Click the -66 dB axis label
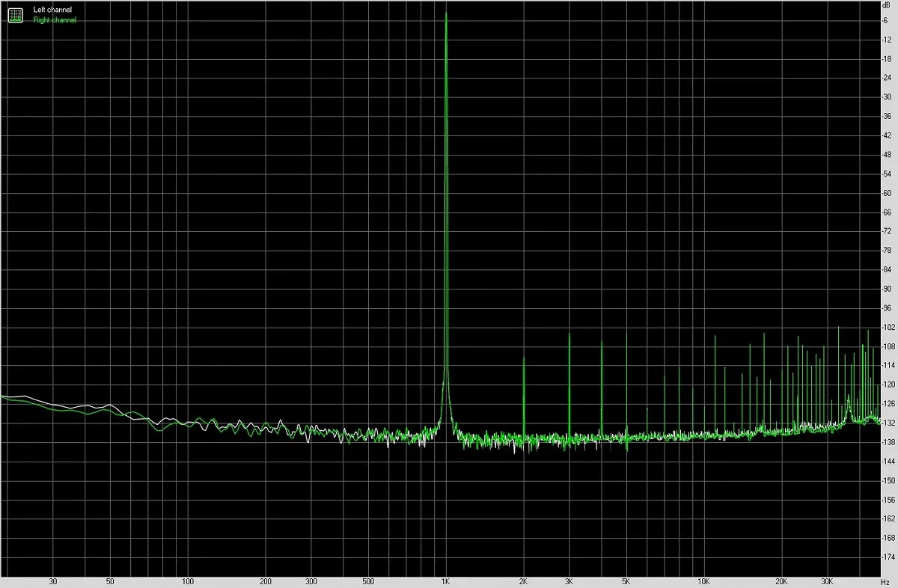 click(x=888, y=212)
